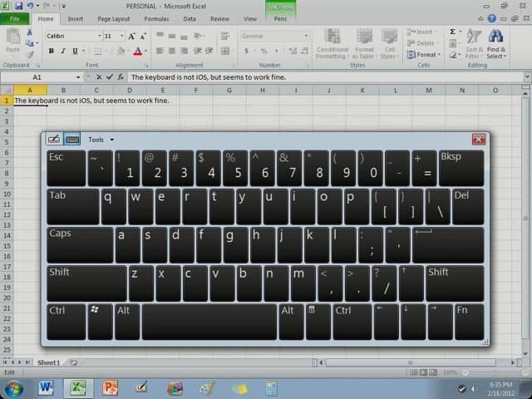The width and height of the screenshot is (532, 399).
Task: Toggle underline formatting
Action: click(75, 51)
